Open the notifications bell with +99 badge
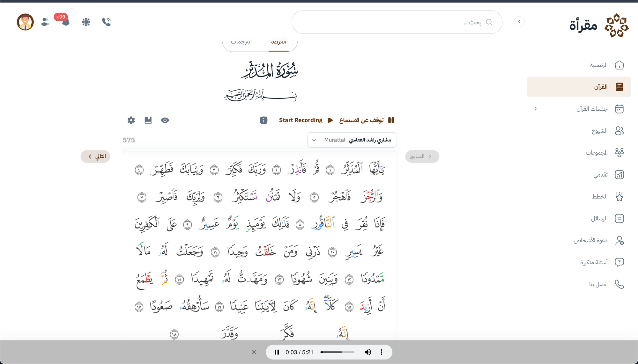638x364 pixels. click(x=65, y=22)
